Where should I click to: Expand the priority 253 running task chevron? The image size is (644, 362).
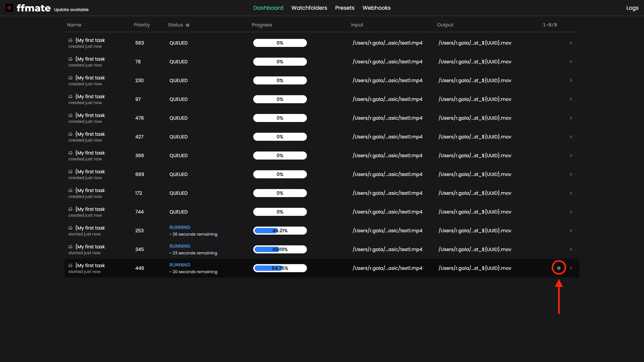[571, 231]
